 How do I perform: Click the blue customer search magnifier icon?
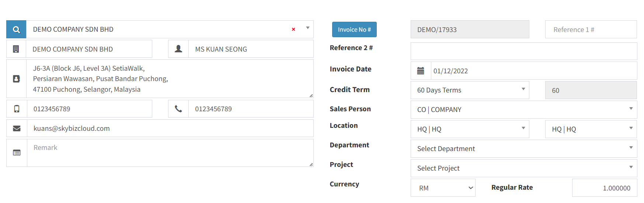pos(16,29)
